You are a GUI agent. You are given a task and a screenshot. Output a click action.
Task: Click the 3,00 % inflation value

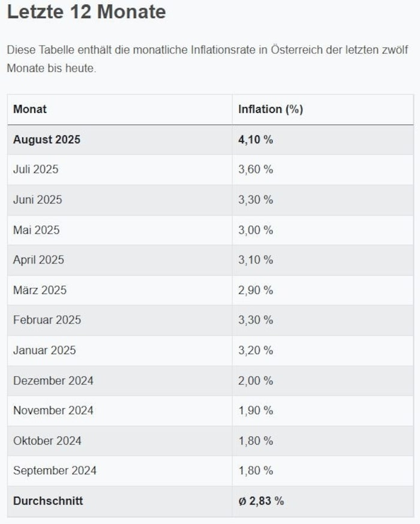256,230
